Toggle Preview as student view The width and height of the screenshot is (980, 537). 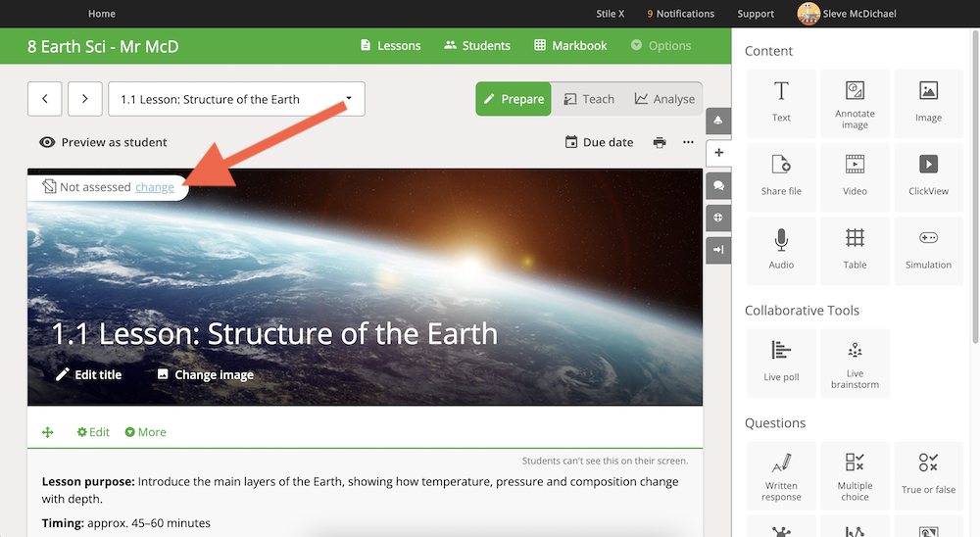click(103, 142)
